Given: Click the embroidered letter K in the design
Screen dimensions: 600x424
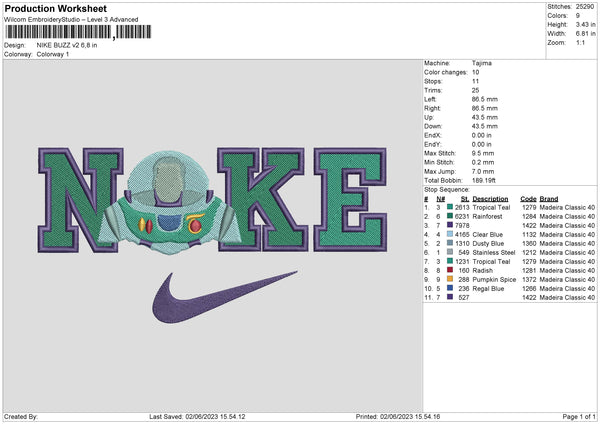Looking at the screenshot, I should pyautogui.click(x=262, y=199).
